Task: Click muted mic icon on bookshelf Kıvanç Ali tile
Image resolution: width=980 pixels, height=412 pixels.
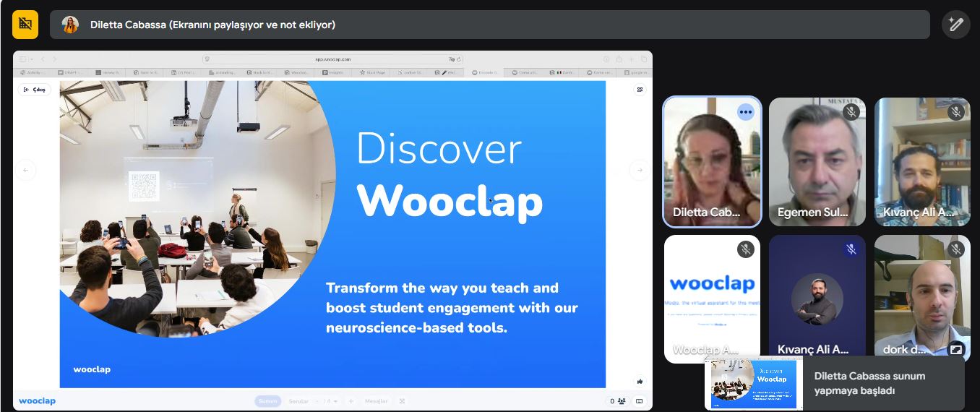Action: pos(956,112)
